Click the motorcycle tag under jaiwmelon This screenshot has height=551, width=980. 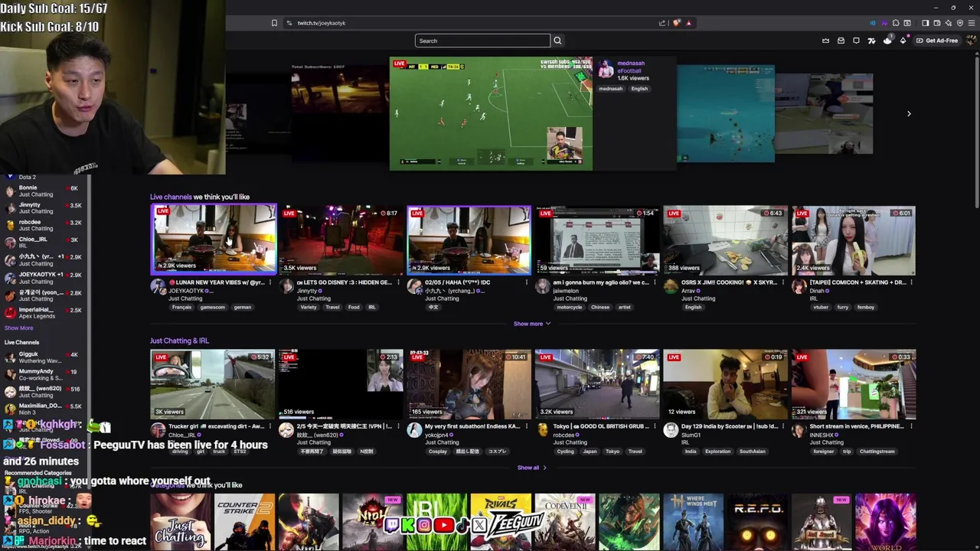(x=570, y=307)
